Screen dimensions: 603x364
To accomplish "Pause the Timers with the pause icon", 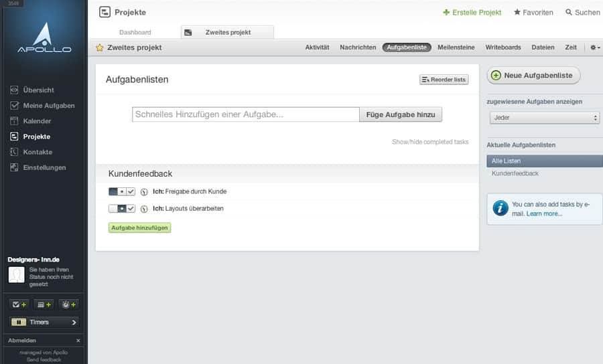I will (19, 322).
